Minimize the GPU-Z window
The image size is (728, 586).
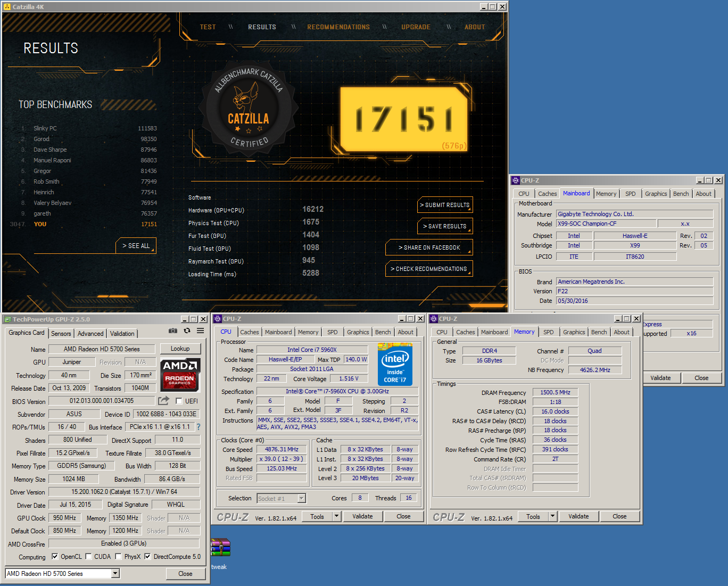185,319
